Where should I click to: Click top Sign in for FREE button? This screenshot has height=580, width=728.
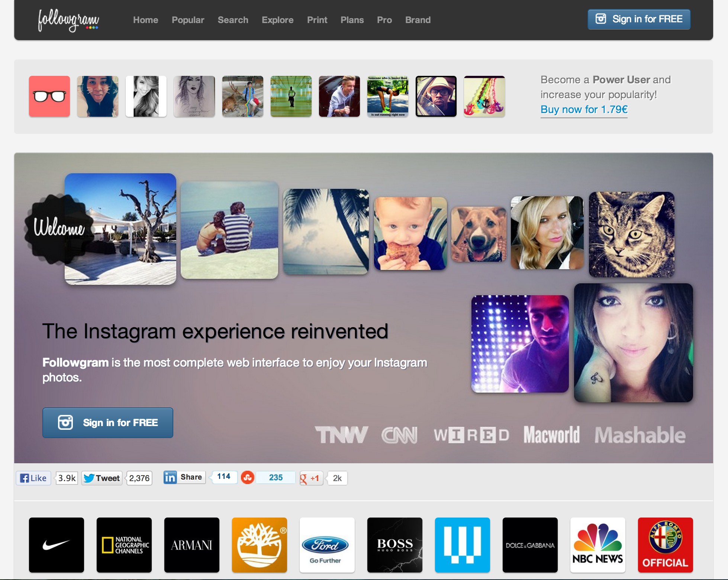coord(639,19)
